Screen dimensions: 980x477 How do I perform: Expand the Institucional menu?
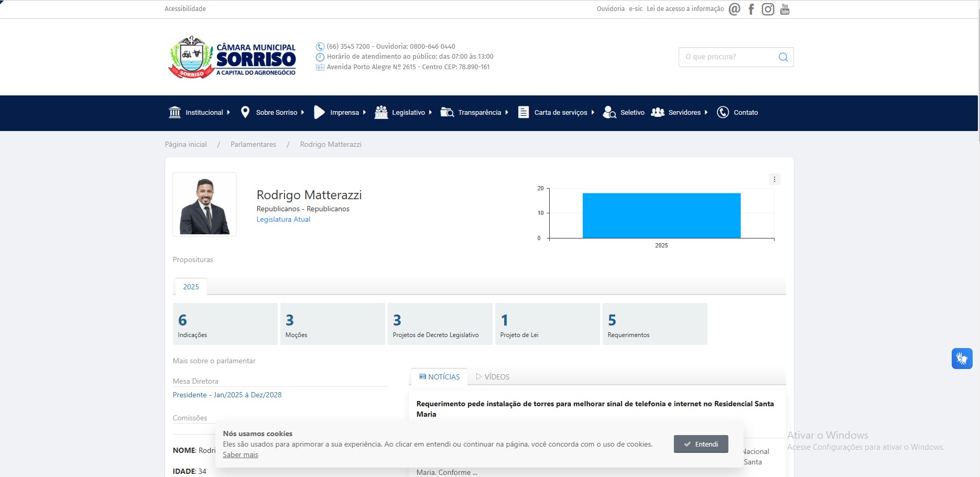pos(200,113)
